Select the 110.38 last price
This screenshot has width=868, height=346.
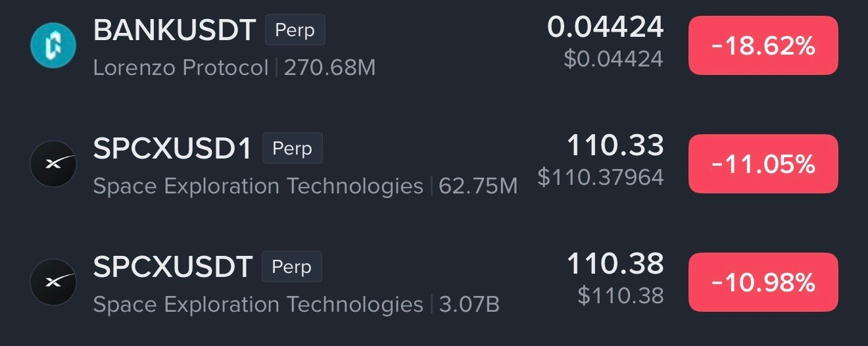point(615,264)
